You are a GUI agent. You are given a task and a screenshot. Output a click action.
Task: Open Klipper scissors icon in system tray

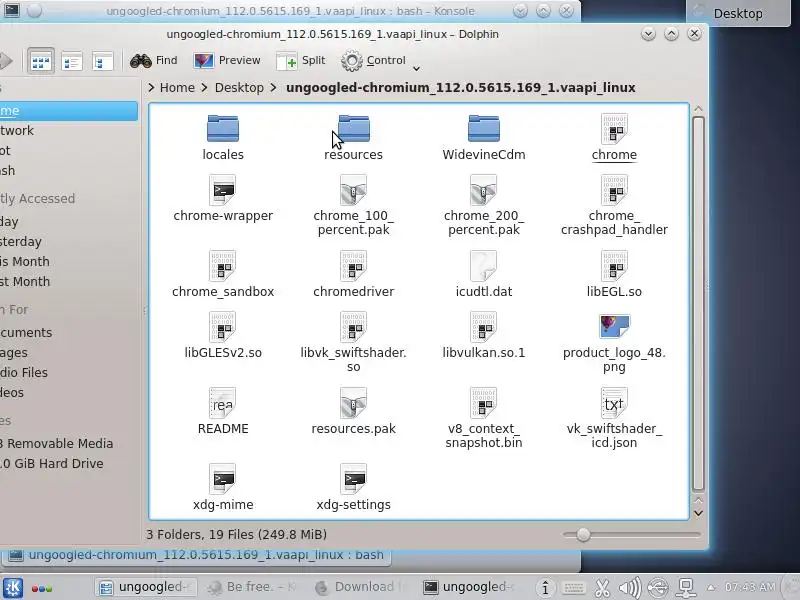point(603,588)
